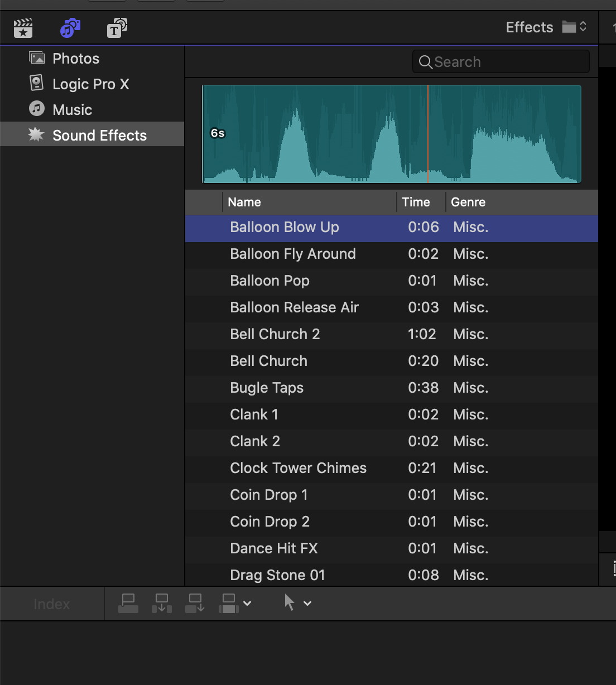Select Clank 1 sound effect
The image size is (616, 685).
pos(392,415)
